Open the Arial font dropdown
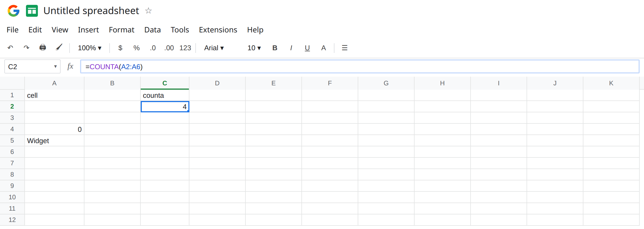 [214, 48]
